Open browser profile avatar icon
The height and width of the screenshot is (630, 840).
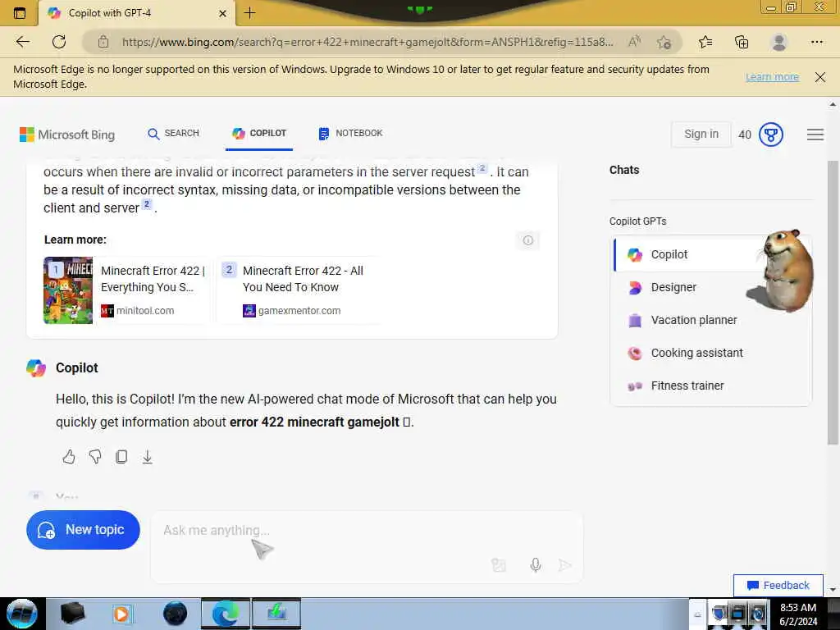click(778, 42)
